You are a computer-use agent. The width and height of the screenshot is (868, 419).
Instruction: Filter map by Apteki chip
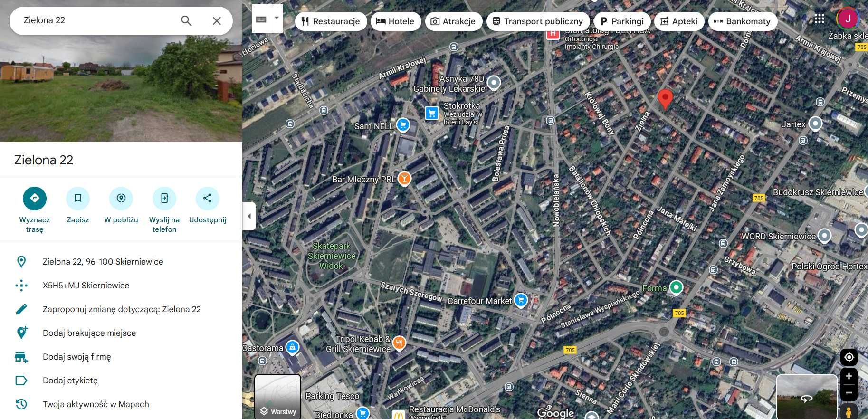pyautogui.click(x=679, y=21)
